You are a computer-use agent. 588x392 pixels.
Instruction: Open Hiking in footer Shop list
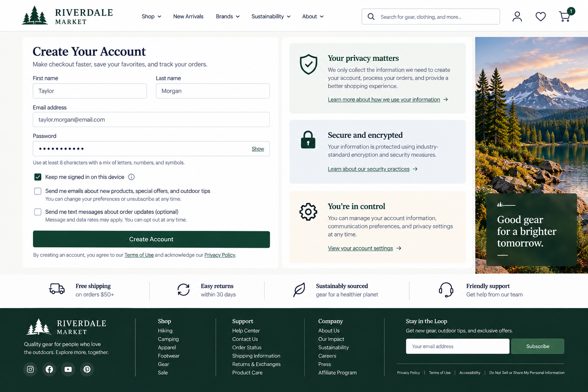click(x=165, y=331)
